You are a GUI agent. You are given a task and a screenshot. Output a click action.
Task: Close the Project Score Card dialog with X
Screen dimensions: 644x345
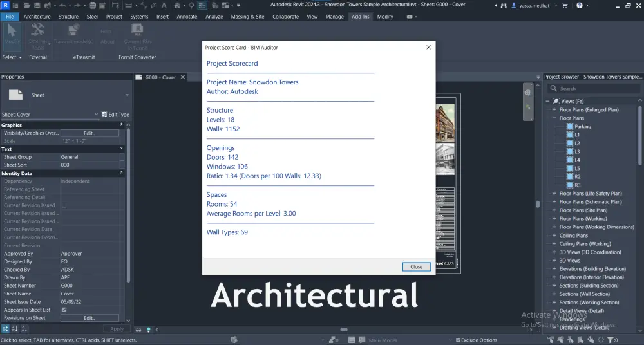tap(428, 47)
